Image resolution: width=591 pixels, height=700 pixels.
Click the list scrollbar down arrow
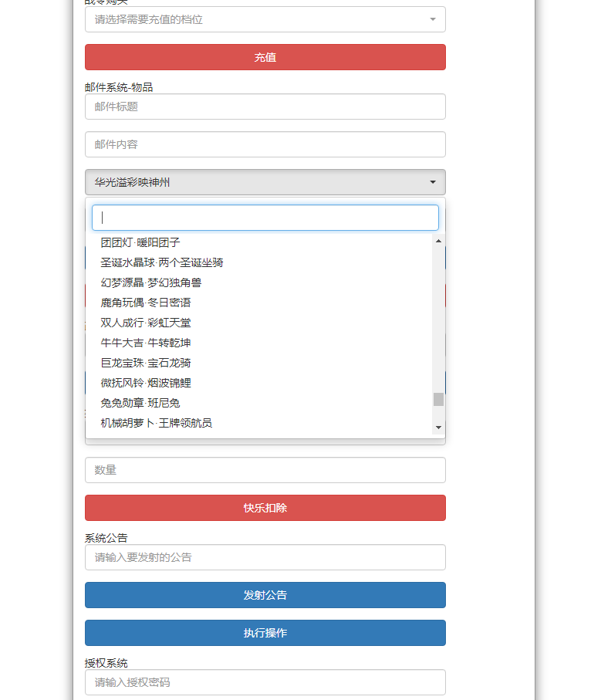pos(438,428)
